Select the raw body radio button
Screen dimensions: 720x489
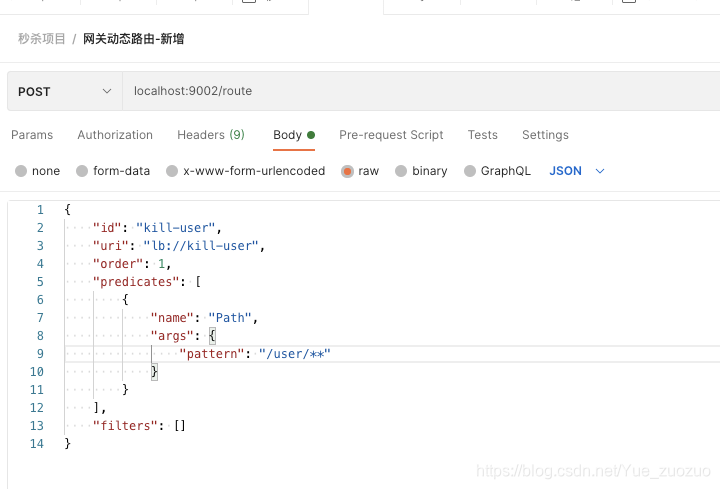click(347, 171)
